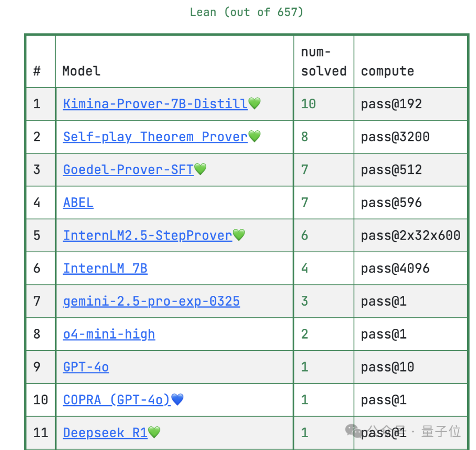Viewport: 476px width, 450px height.
Task: Click the green heart after Goedel-Prover-SFT
Action: click(x=201, y=170)
